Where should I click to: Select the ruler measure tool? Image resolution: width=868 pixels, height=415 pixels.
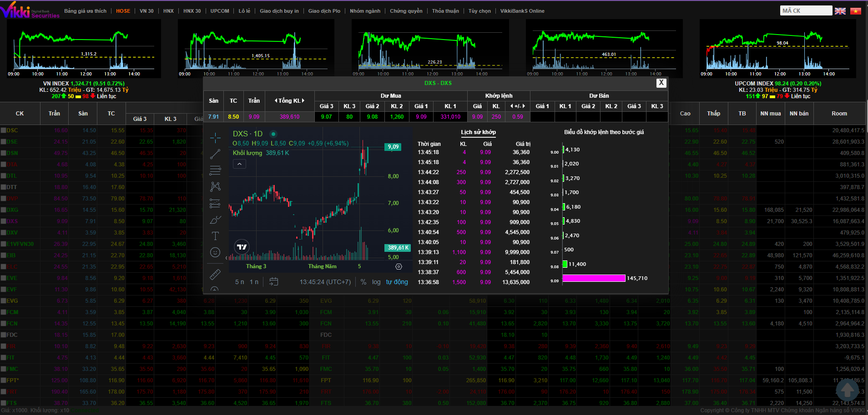coord(215,274)
